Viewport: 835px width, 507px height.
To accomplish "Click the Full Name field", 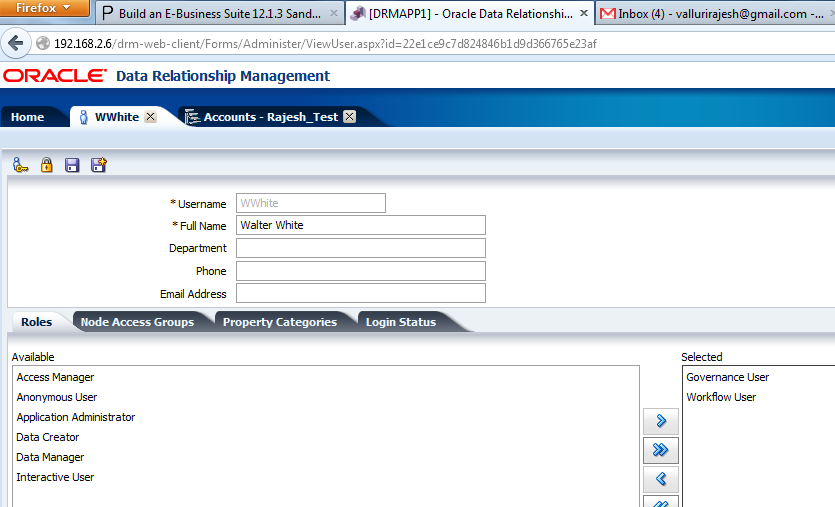I will tap(361, 225).
